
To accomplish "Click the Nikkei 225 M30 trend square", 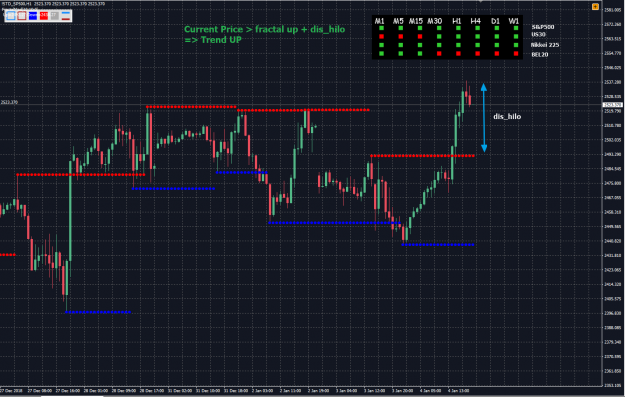I will point(439,45).
